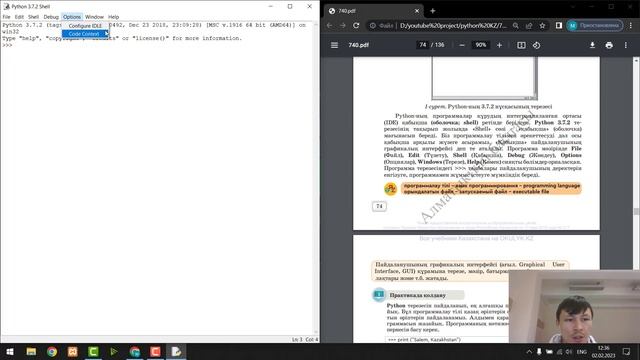Image resolution: width=640 pixels, height=360 pixels.
Task: Open the Debug menu
Action: 51,17
